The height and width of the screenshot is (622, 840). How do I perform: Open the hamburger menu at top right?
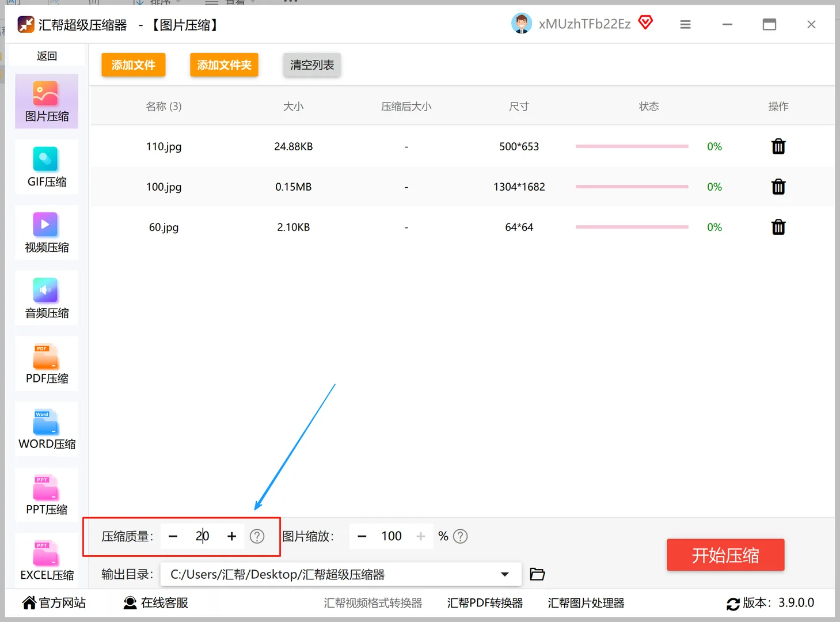pyautogui.click(x=685, y=24)
